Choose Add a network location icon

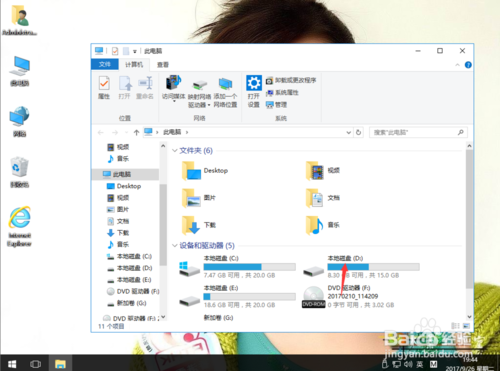[225, 93]
